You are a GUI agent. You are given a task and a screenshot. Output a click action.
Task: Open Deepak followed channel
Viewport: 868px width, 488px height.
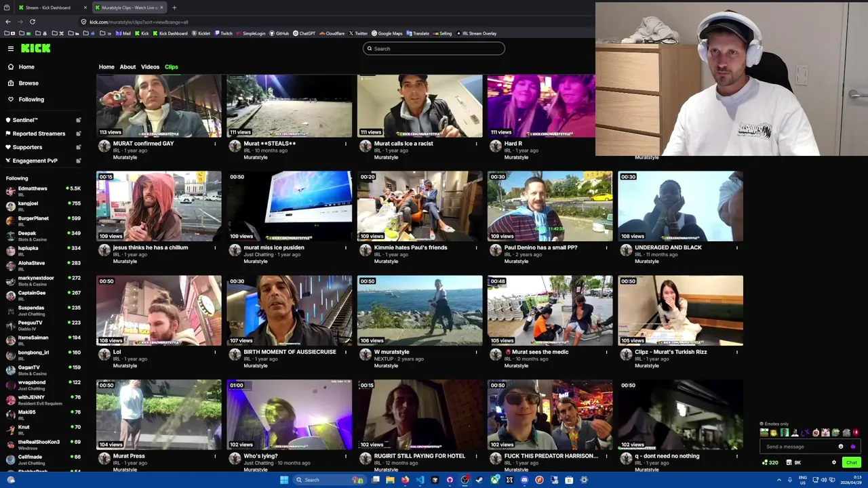coord(43,235)
